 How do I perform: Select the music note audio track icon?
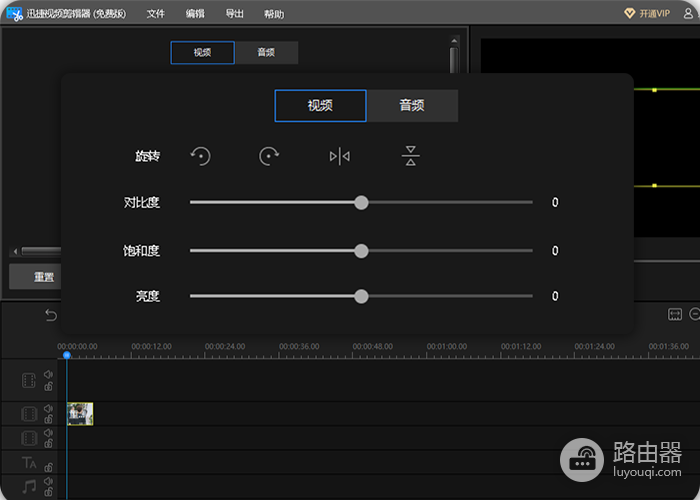[x=29, y=486]
